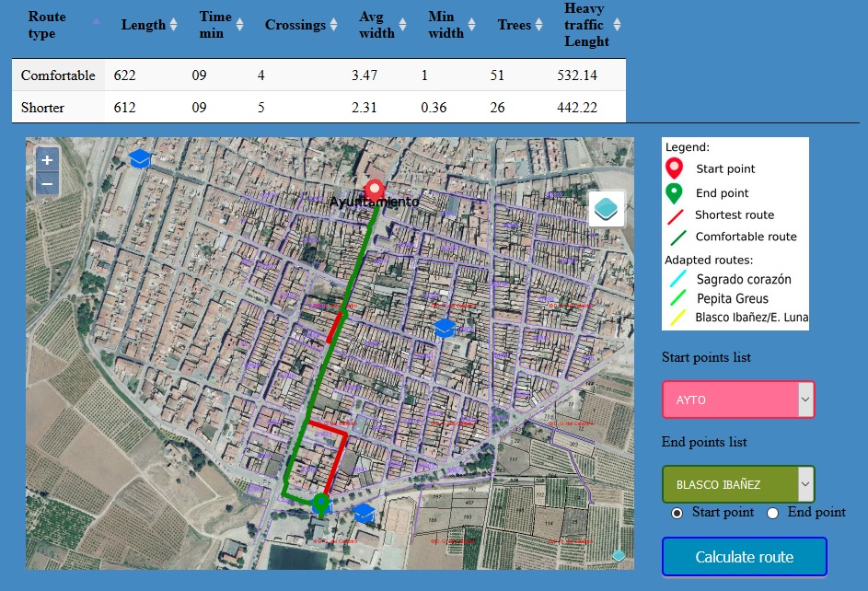Sort table by Length column
The height and width of the screenshot is (591, 868).
point(149,25)
